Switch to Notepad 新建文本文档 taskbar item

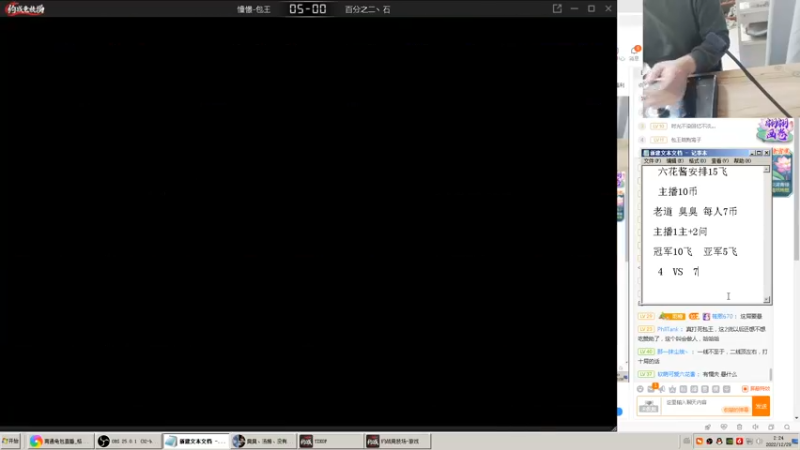click(195, 441)
